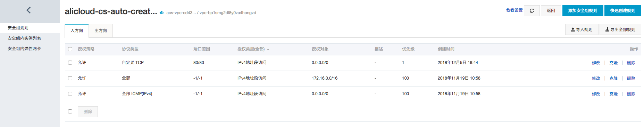Check the ICMP(IPv4) rule row checkbox
This screenshot has width=644, height=127.
pyautogui.click(x=70, y=94)
